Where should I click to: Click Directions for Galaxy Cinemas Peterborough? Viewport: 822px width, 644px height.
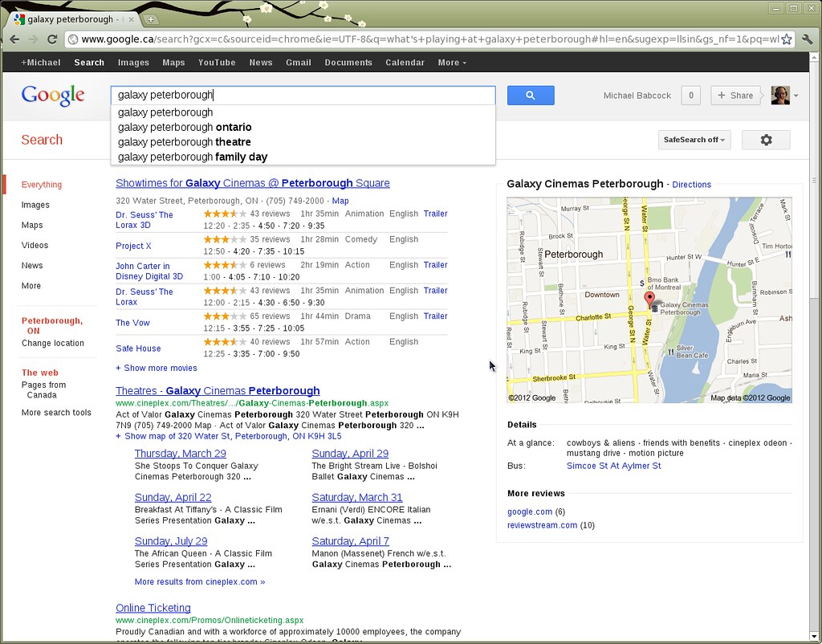(x=691, y=185)
